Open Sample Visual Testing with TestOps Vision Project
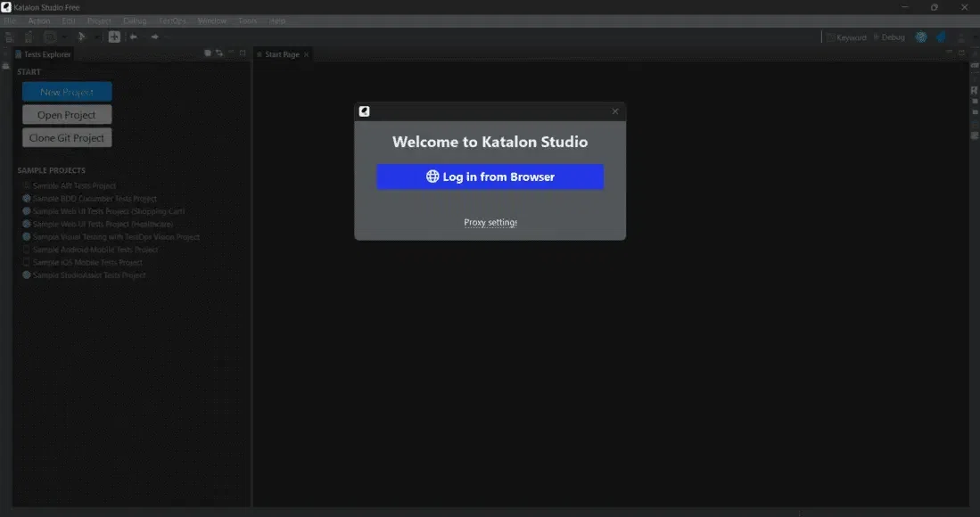This screenshot has height=517, width=980. point(116,236)
